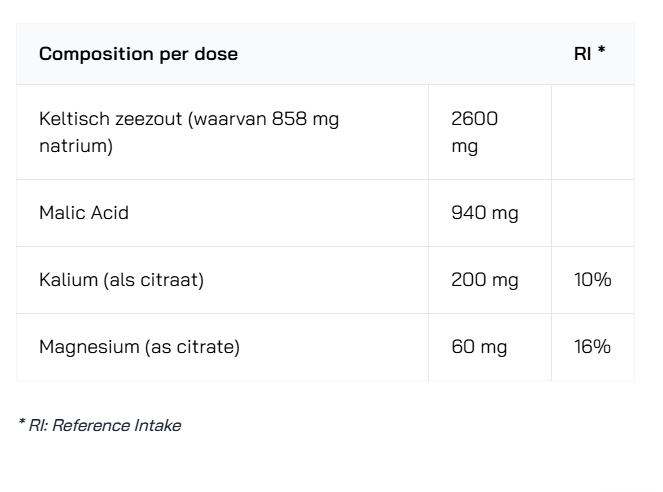The width and height of the screenshot is (663, 492).
Task: Click the 200 mg amount
Action: pos(485,280)
